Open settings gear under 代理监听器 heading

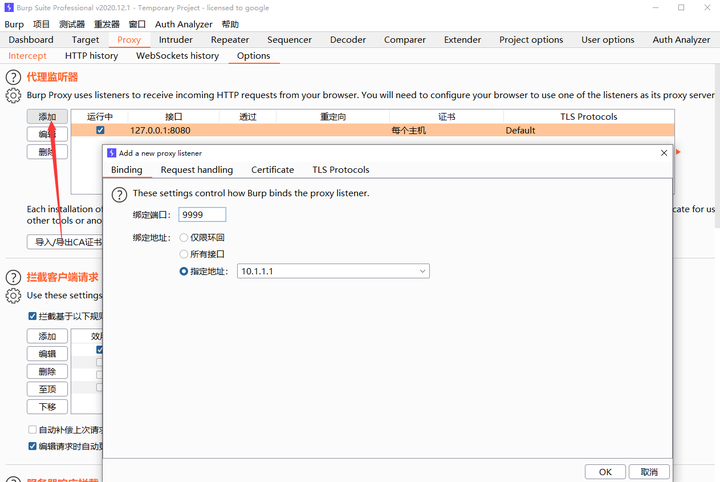(13, 95)
